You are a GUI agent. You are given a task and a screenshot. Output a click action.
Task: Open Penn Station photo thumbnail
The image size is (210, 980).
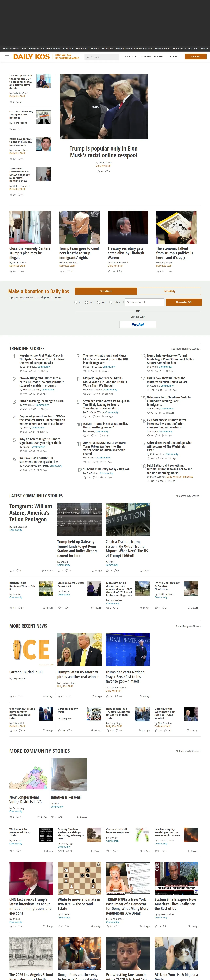[128, 519]
